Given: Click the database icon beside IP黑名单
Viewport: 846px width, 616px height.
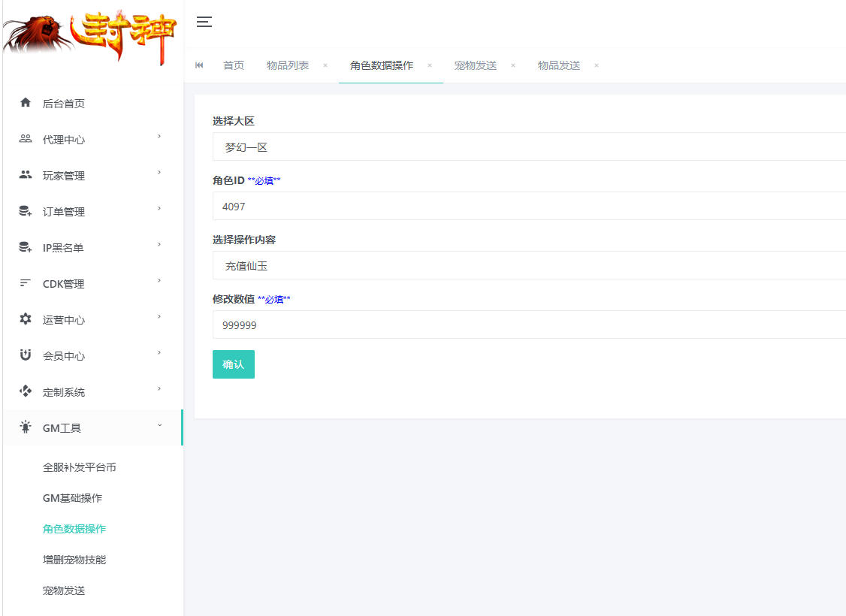Looking at the screenshot, I should pyautogui.click(x=26, y=247).
